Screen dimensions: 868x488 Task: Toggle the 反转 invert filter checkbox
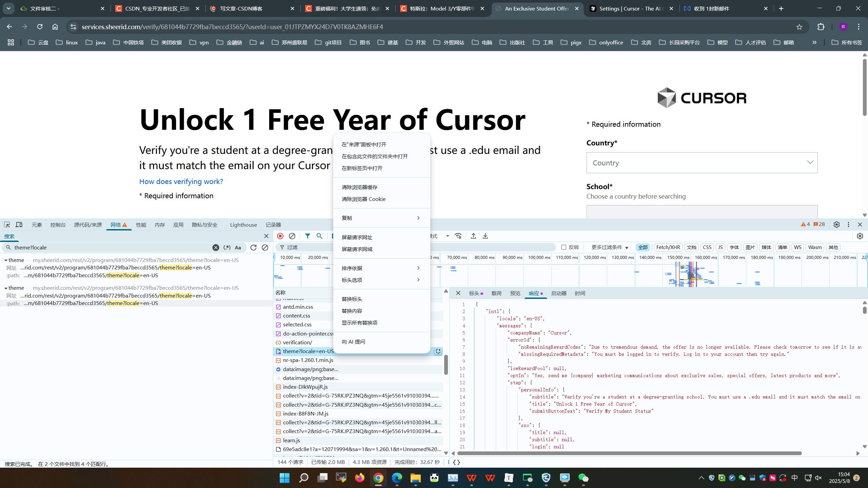click(564, 247)
